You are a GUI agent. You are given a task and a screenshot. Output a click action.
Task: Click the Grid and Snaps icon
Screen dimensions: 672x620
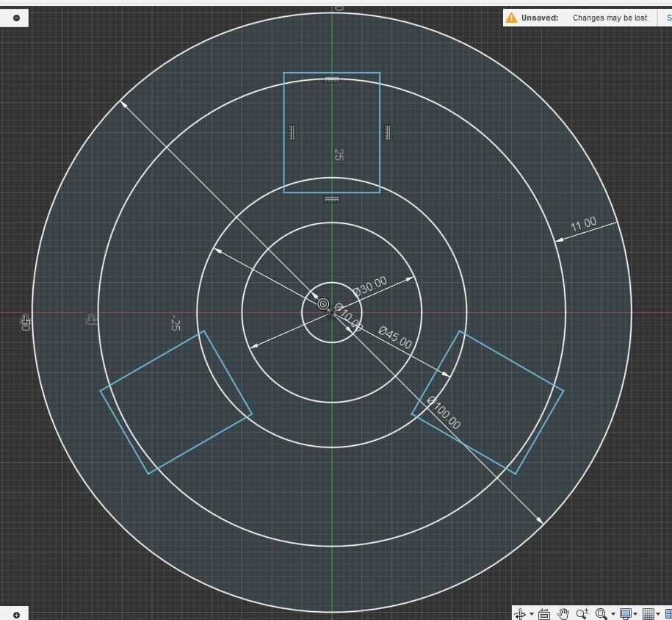click(x=648, y=614)
